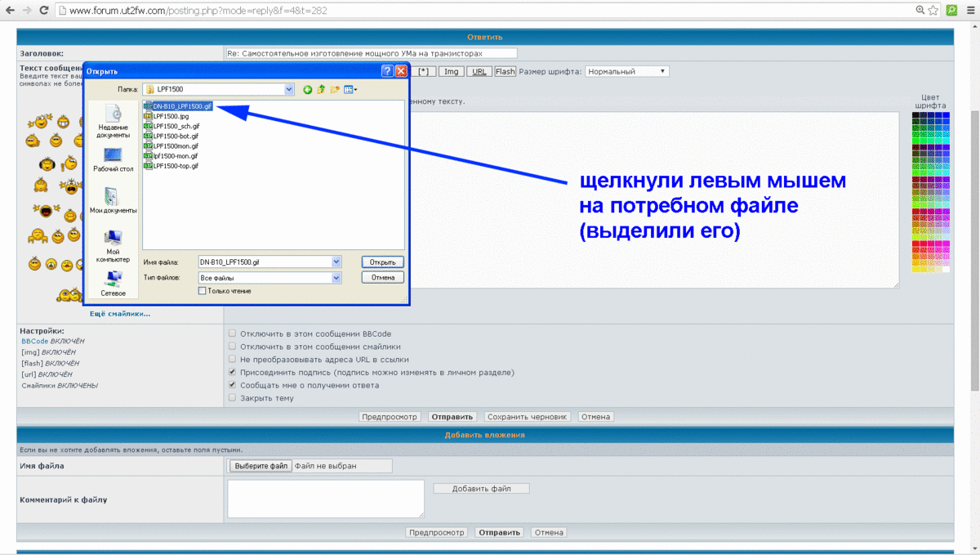Open Recent Documents (Недавние документы) shortcut
The width and height of the screenshot is (980, 555).
pyautogui.click(x=113, y=123)
